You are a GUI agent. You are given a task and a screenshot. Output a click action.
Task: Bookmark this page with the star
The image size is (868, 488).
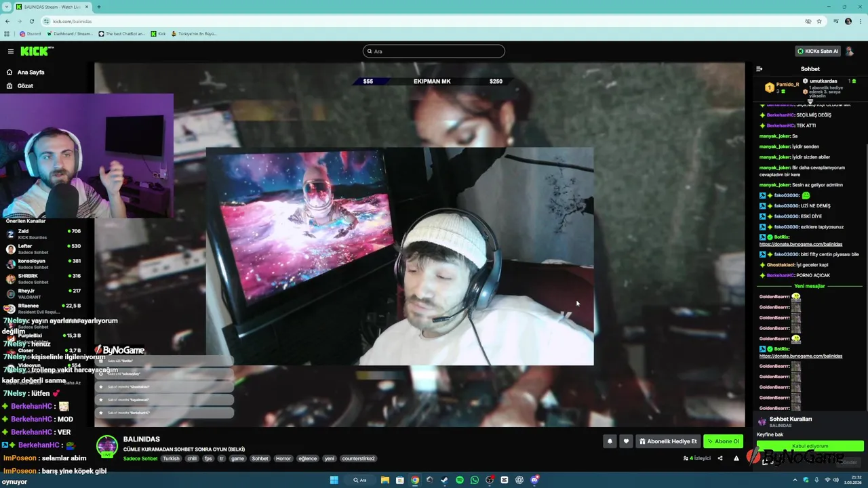pyautogui.click(x=819, y=21)
